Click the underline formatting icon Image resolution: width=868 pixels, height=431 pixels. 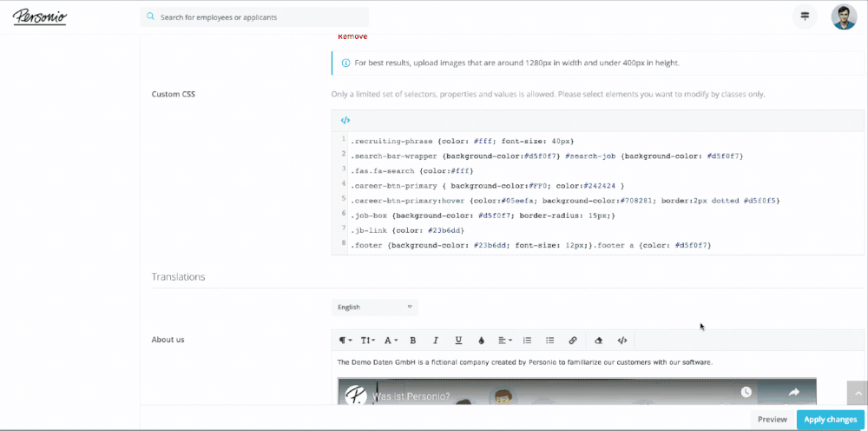[458, 341]
